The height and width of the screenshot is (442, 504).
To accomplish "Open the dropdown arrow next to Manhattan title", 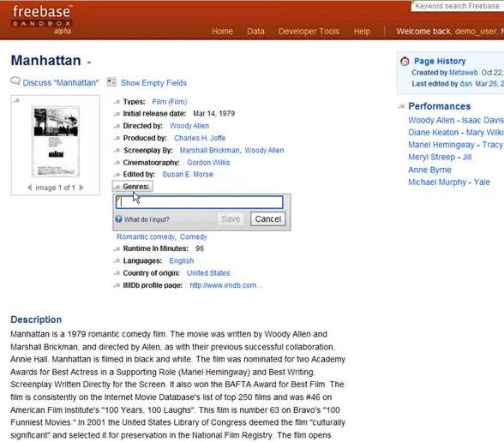I will (89, 63).
